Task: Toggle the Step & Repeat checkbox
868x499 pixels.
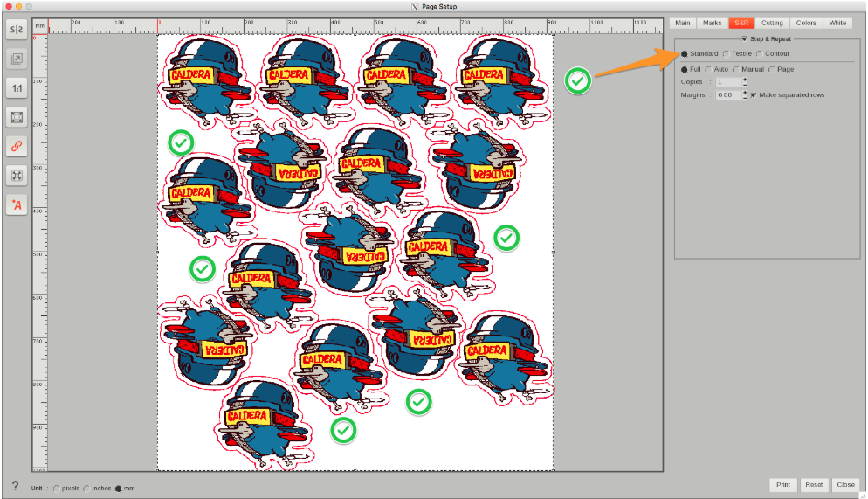Action: (744, 39)
